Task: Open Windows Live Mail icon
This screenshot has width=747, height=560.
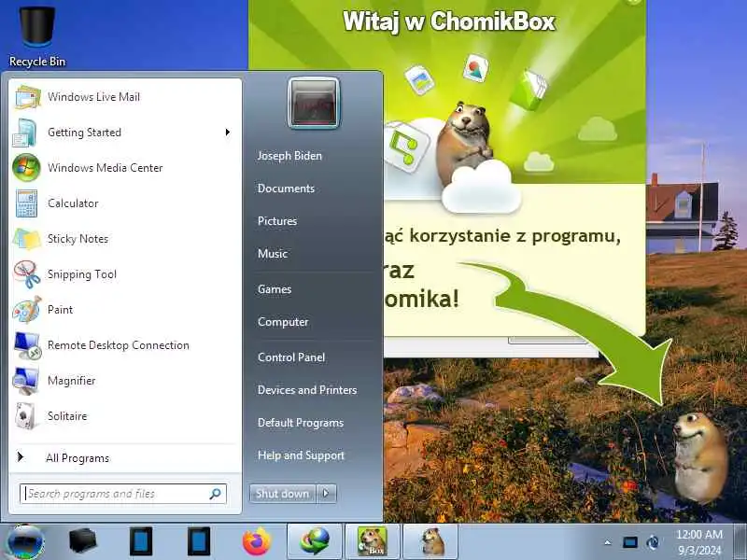Action: pyautogui.click(x=27, y=97)
